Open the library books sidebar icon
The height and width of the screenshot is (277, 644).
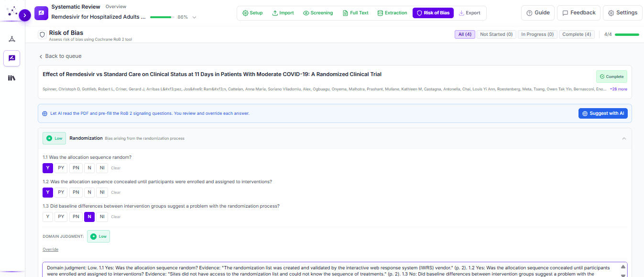(x=12, y=78)
